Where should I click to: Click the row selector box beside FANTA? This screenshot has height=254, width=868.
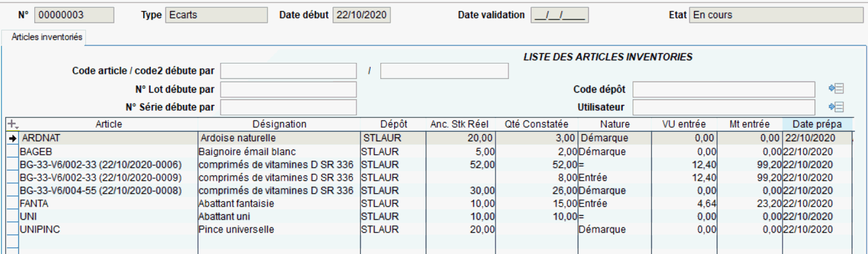(12, 203)
